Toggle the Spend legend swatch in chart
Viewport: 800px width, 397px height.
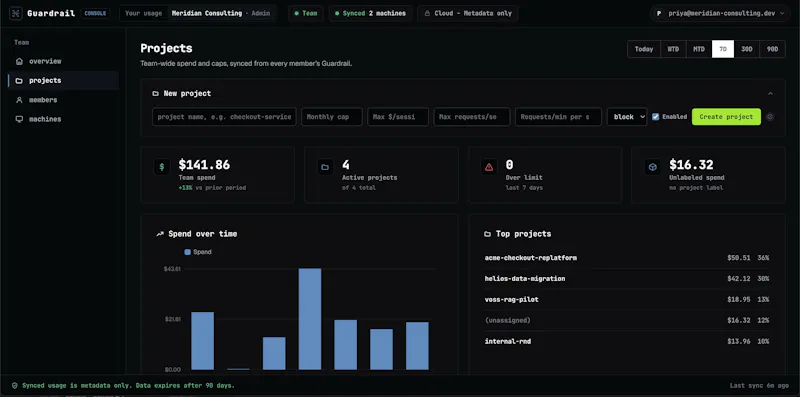tap(187, 252)
